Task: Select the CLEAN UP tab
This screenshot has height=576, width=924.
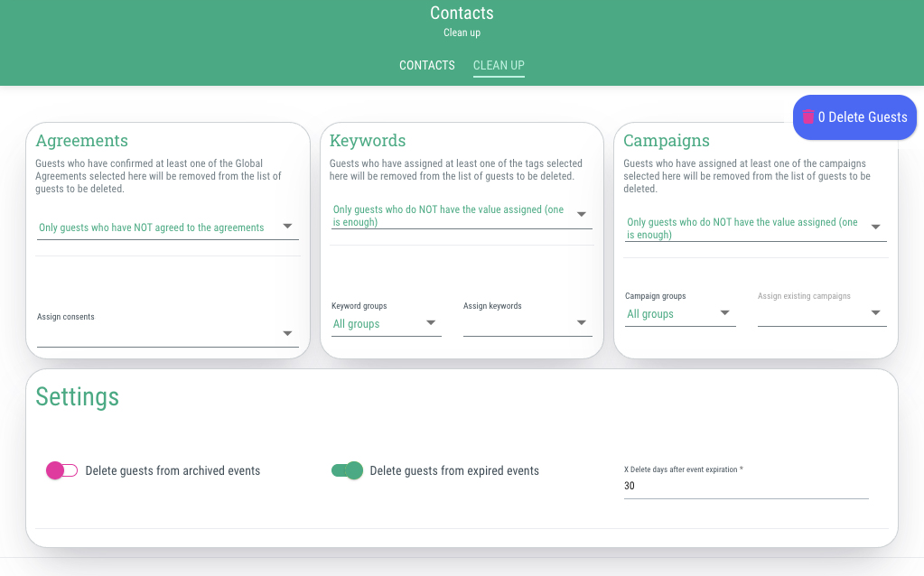Action: coord(499,65)
